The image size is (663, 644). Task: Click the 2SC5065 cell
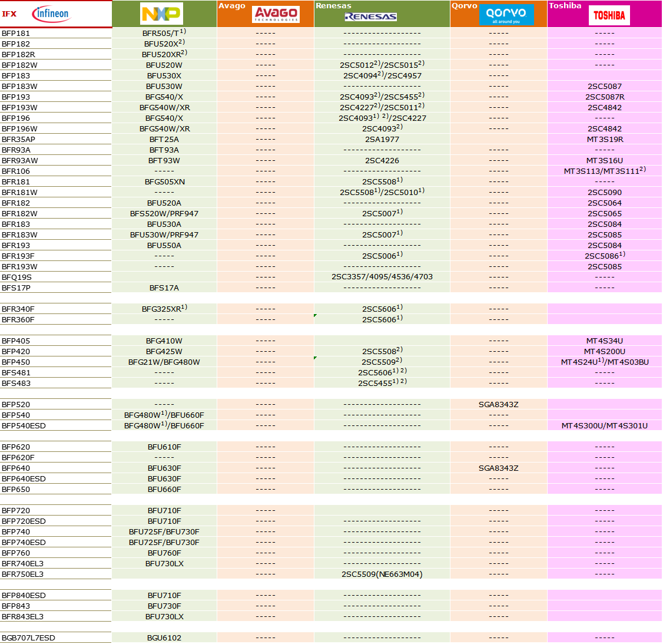605,213
